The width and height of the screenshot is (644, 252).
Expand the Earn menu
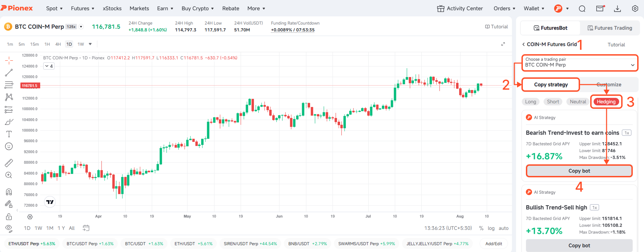(165, 9)
